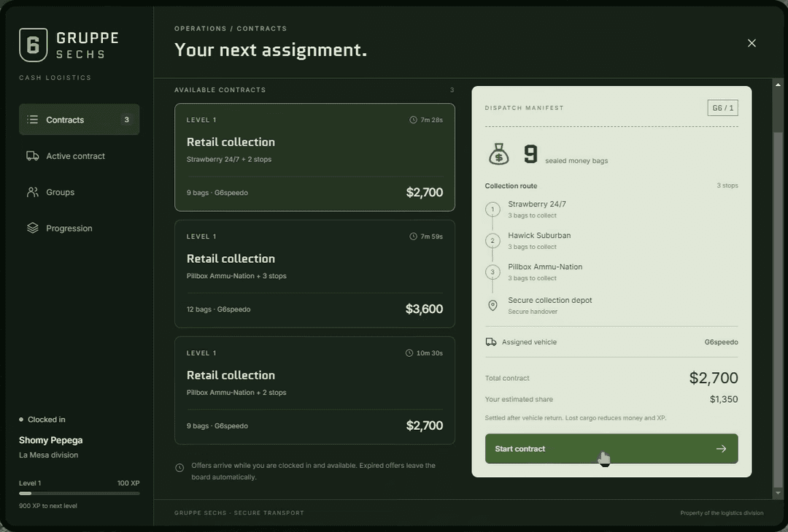The width and height of the screenshot is (788, 532).
Task: Click the Progression layers icon
Action: 33,228
